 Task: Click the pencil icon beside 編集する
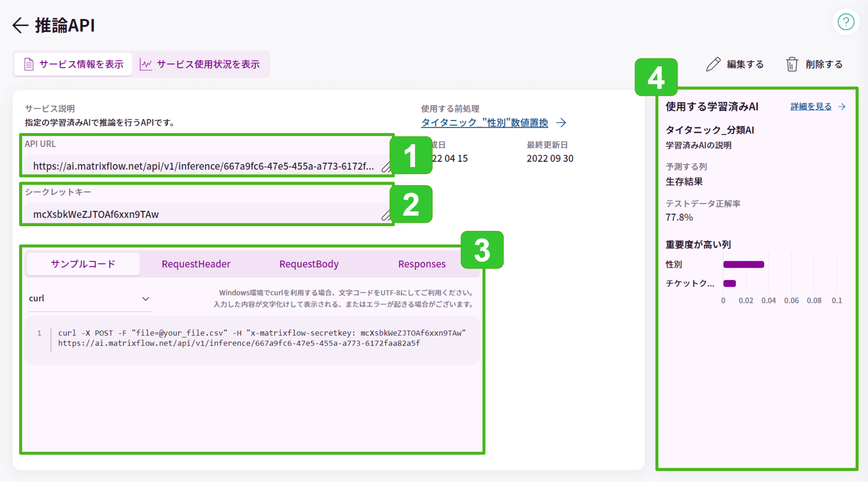click(x=714, y=63)
